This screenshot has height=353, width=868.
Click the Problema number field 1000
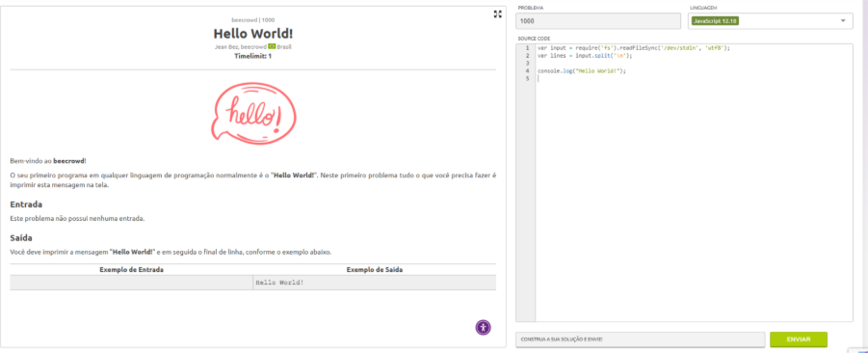[598, 21]
